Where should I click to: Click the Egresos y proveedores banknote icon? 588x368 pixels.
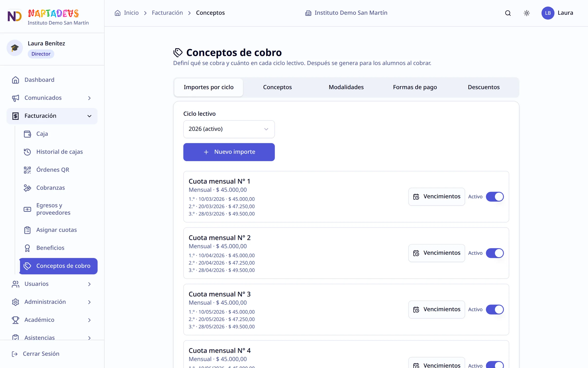pyautogui.click(x=27, y=209)
